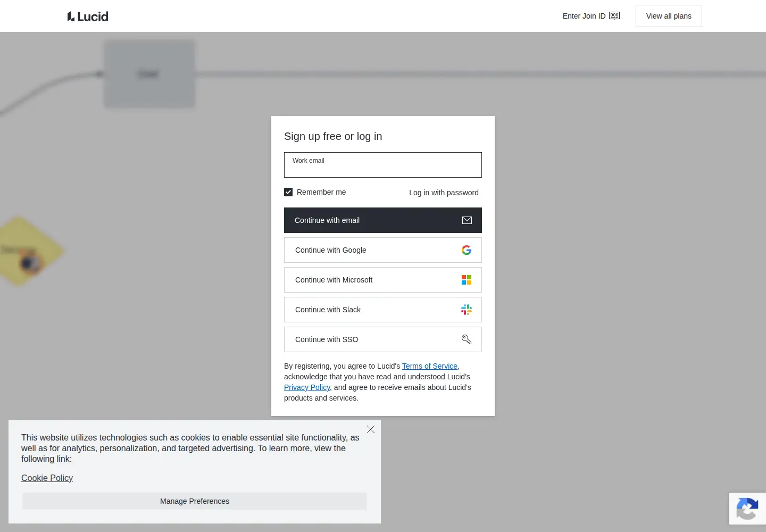
Task: Click Continue with SSO text
Action: 327,339
